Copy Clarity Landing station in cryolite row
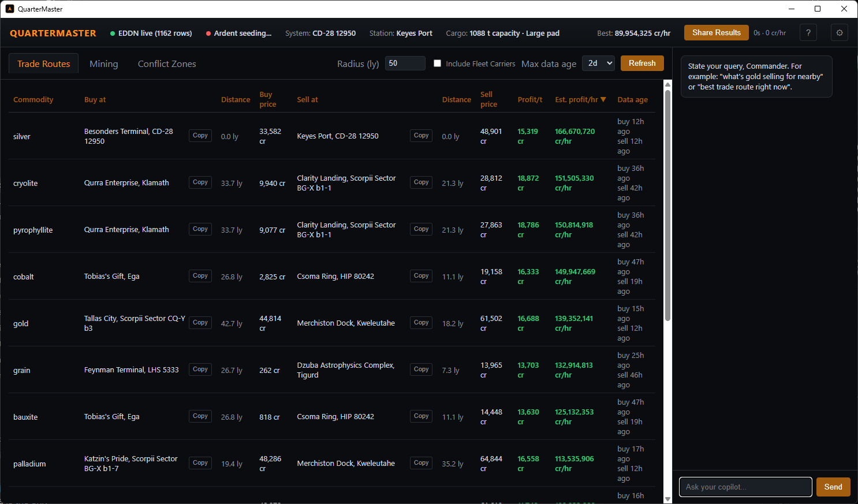858x504 pixels. coord(421,182)
